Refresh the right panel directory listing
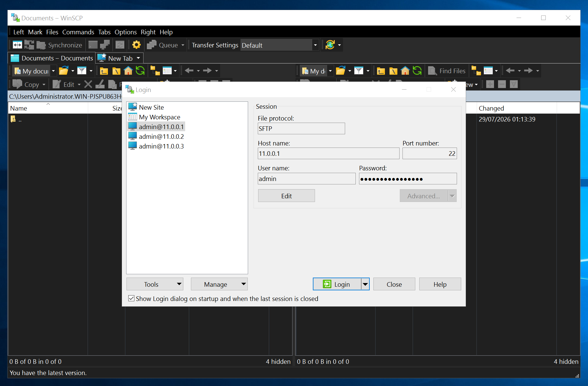 pyautogui.click(x=417, y=71)
